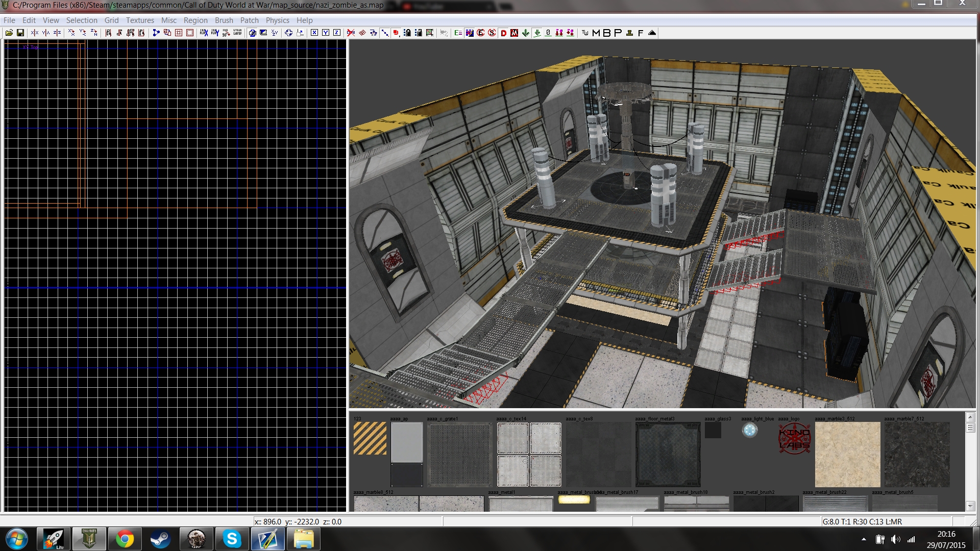Select the aaaa_light_blue texture
Viewport: 980px width, 551px height.
coord(749,430)
